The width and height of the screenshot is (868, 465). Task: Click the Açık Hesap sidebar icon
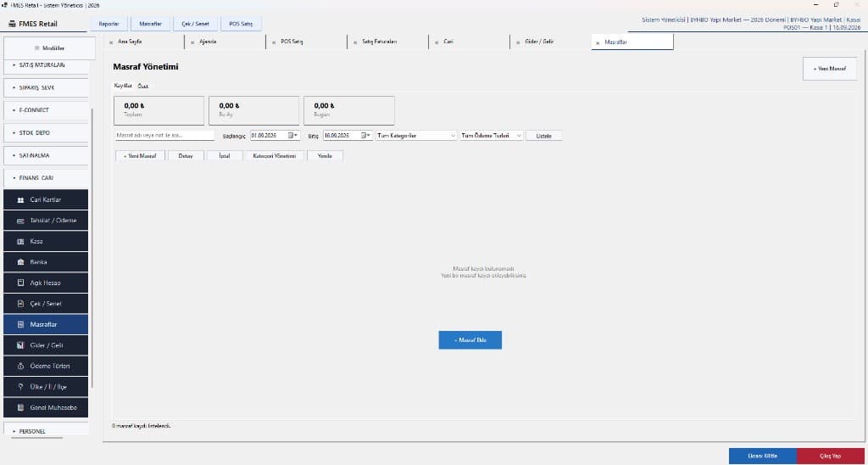[20, 283]
